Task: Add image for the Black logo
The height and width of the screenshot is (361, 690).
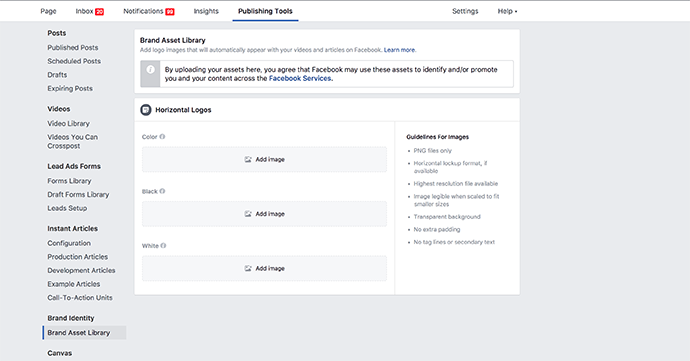Action: pos(264,214)
